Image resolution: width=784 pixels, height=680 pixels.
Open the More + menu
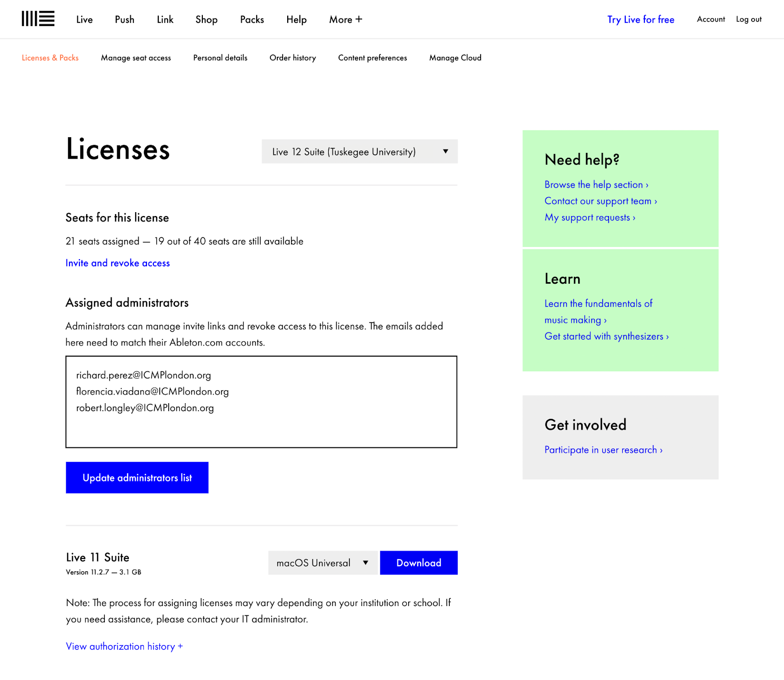(345, 20)
